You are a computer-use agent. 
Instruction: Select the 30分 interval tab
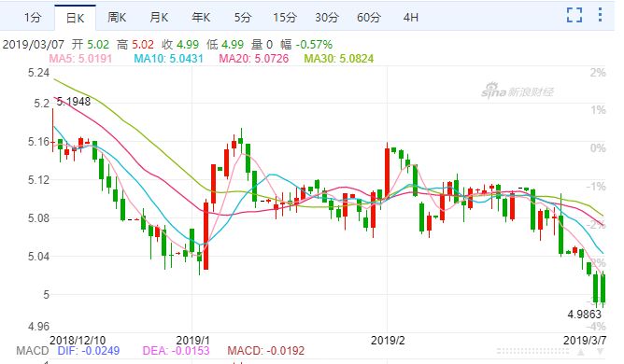(x=327, y=18)
